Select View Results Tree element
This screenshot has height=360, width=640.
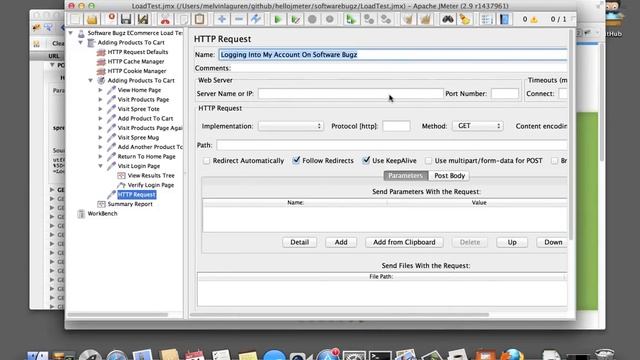(151, 176)
